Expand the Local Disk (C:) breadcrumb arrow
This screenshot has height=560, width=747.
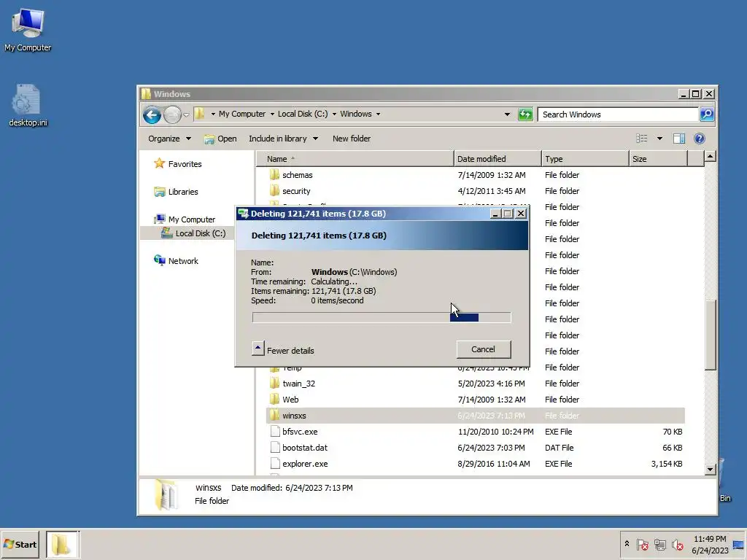(334, 114)
